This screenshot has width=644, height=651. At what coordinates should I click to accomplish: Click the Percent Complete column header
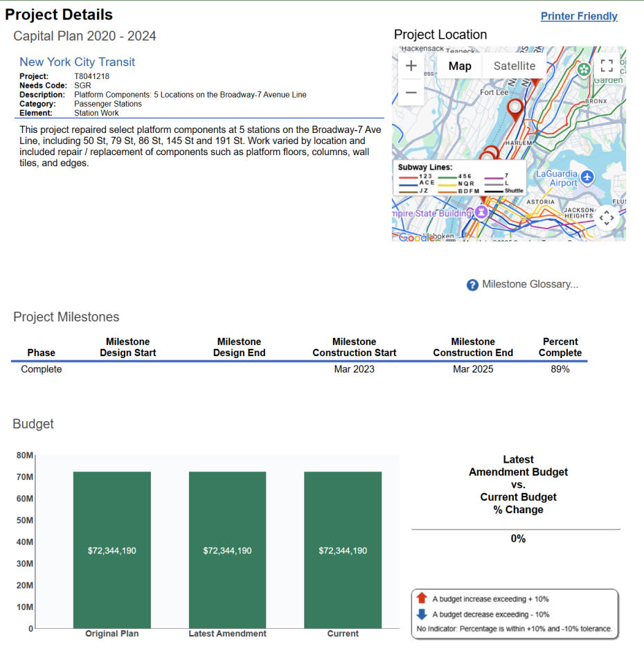(x=560, y=347)
